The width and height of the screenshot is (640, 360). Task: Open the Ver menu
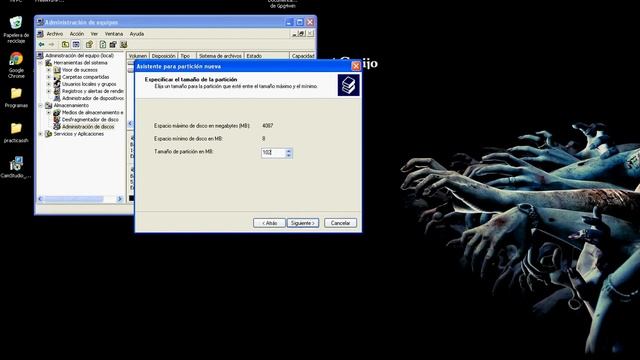[x=94, y=34]
